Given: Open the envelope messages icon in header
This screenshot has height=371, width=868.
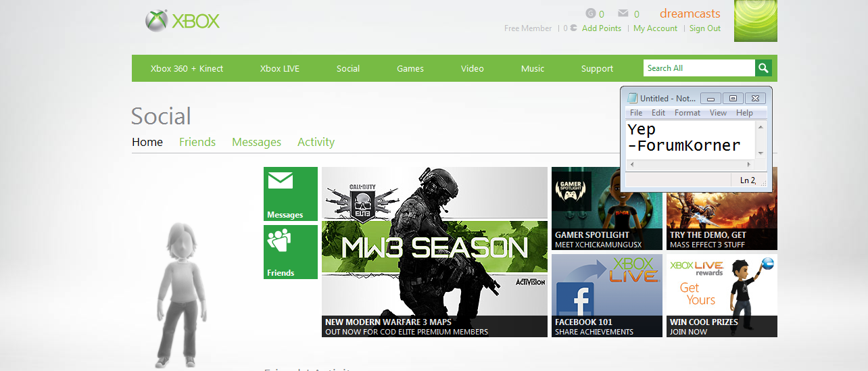Looking at the screenshot, I should (x=623, y=14).
